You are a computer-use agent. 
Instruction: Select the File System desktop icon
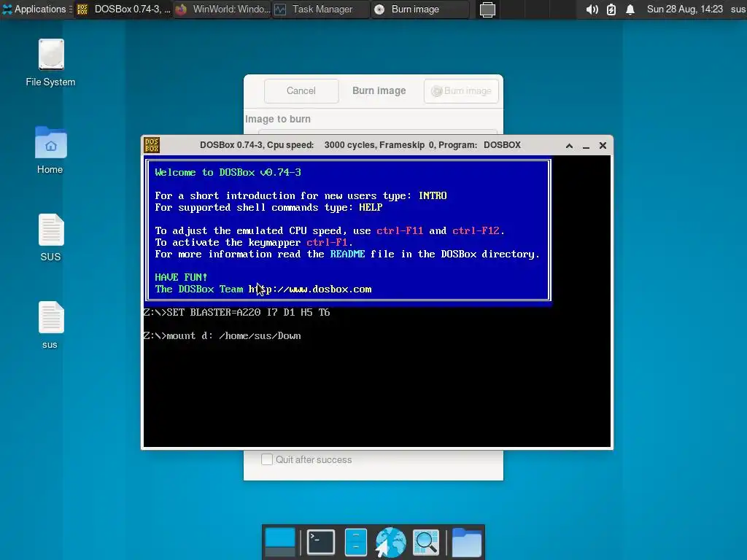coord(50,63)
